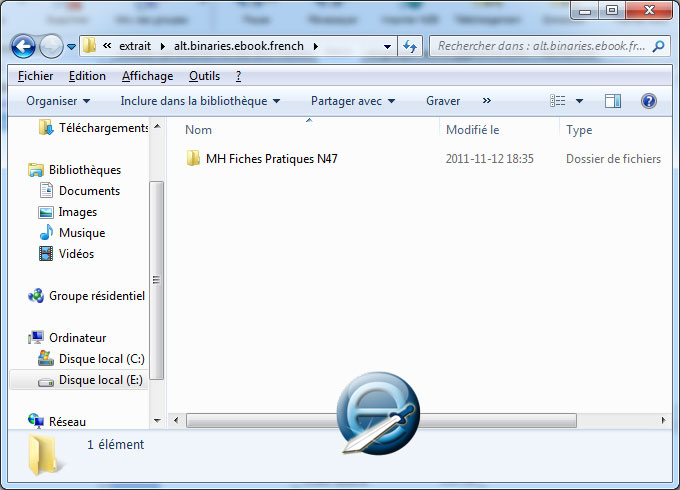Open the Fichier menu
The image size is (680, 490).
tap(35, 76)
